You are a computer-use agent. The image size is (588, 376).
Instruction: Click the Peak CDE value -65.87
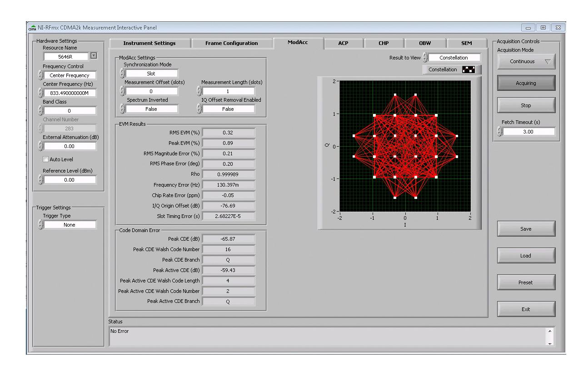click(229, 238)
